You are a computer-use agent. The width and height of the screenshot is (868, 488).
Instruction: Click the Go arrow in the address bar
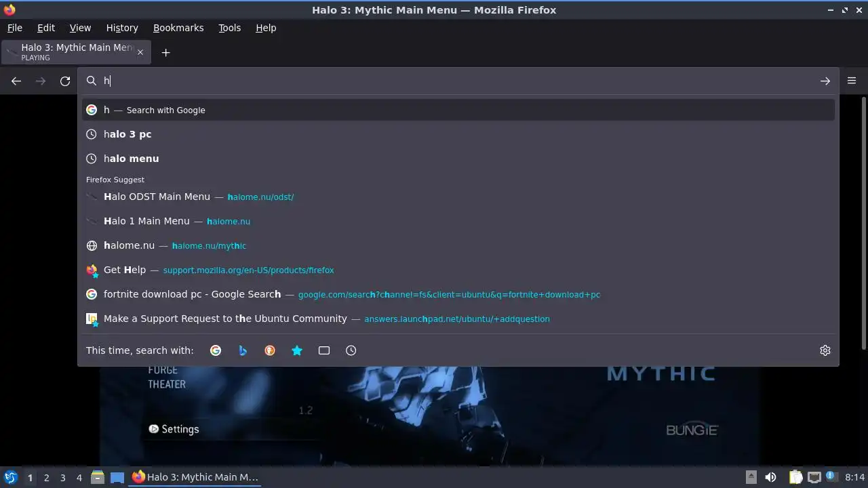click(825, 81)
